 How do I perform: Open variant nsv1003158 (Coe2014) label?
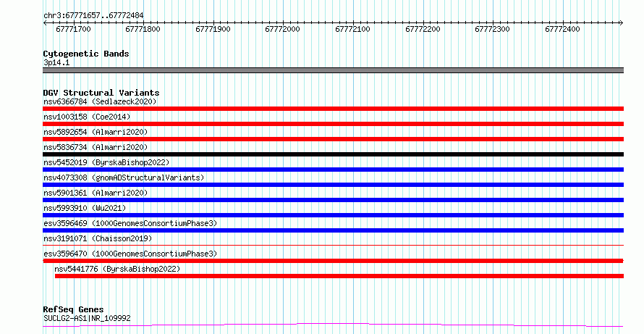(87, 117)
